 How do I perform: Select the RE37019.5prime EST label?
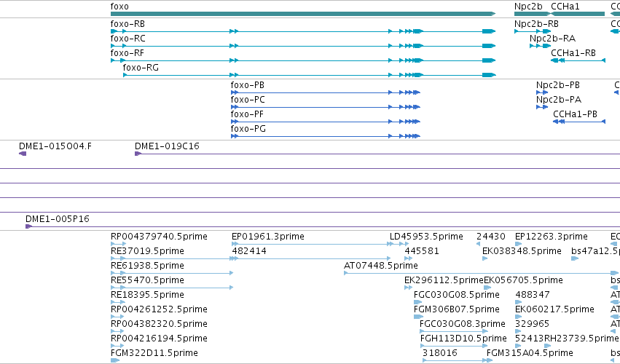coord(147,251)
